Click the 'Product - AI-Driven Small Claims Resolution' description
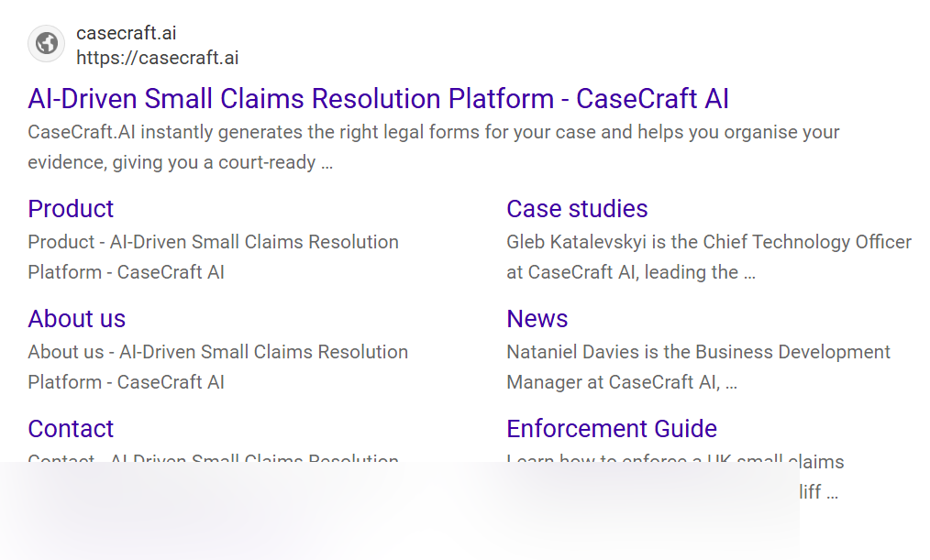930x560 pixels. tap(214, 257)
